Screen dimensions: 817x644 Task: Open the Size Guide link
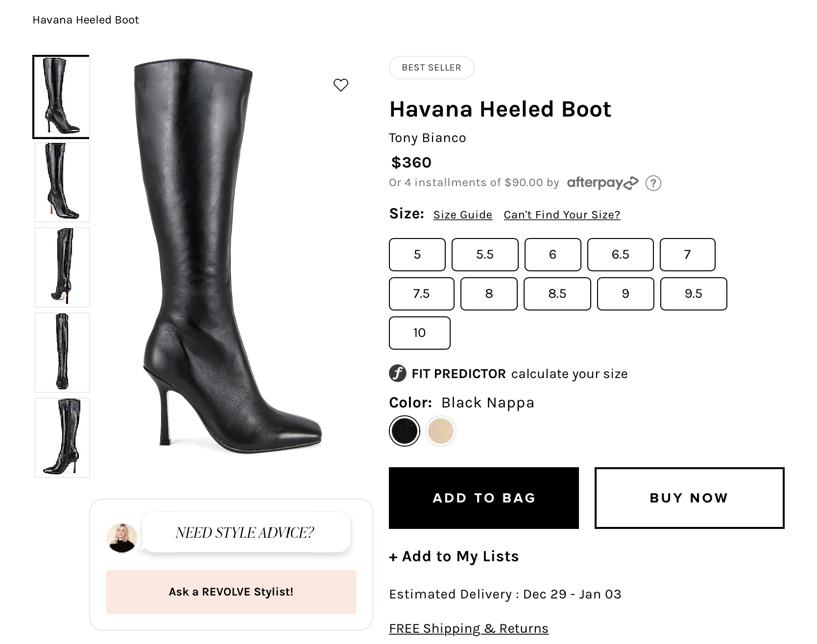point(463,215)
